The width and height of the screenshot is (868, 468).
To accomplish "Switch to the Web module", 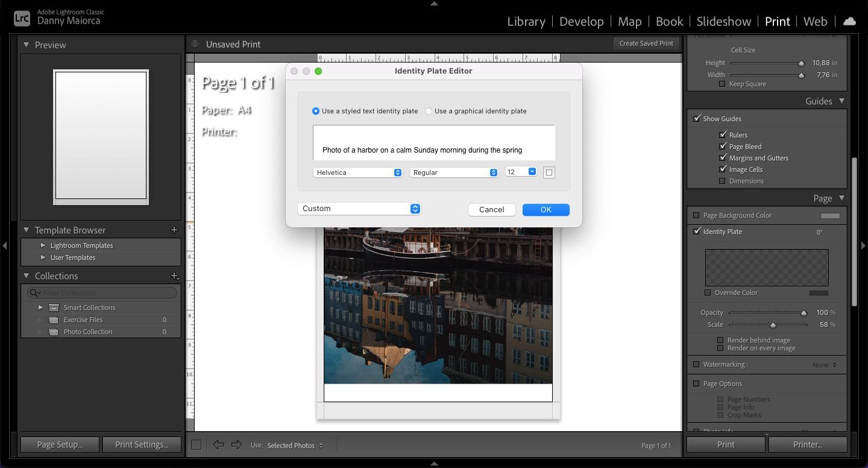I will (816, 22).
